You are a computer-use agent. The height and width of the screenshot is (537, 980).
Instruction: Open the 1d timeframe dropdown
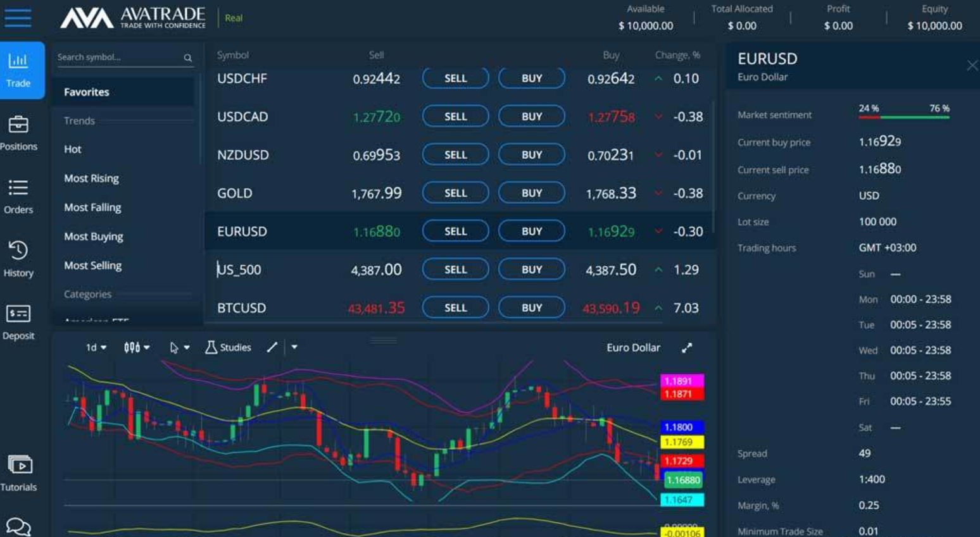[96, 347]
